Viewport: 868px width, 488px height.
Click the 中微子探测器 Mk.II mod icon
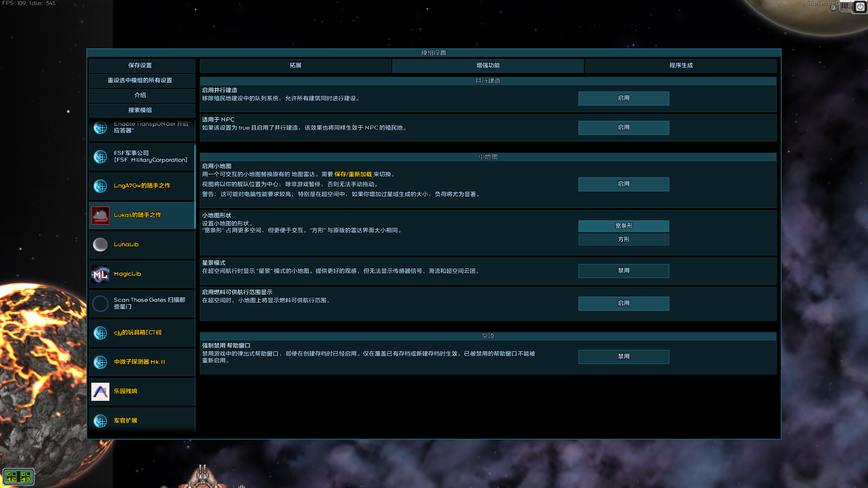pos(100,362)
